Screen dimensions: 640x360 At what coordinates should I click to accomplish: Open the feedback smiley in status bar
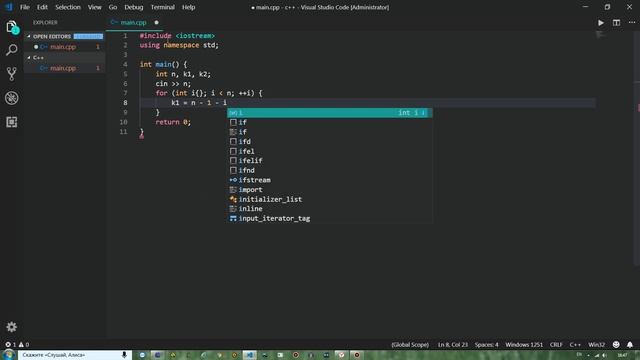click(x=616, y=344)
